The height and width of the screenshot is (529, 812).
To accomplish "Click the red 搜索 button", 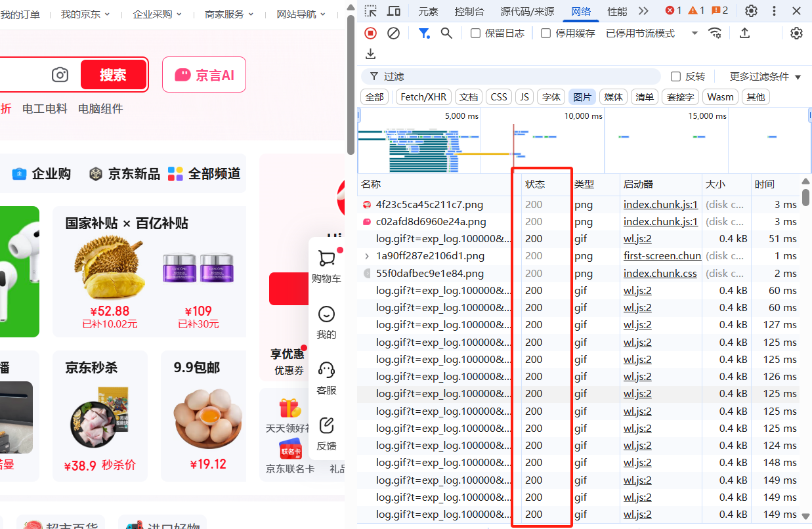I will pyautogui.click(x=113, y=75).
